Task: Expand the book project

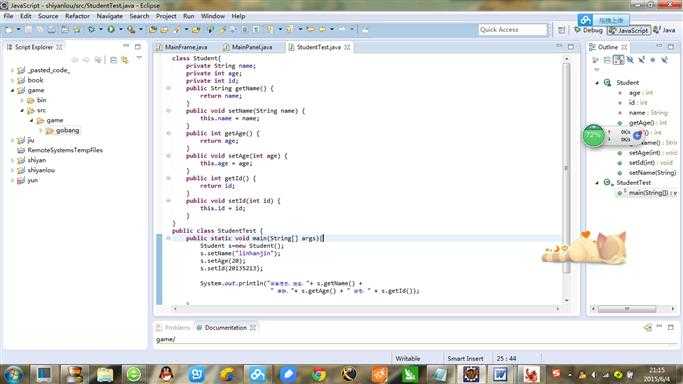Action: [x=12, y=80]
